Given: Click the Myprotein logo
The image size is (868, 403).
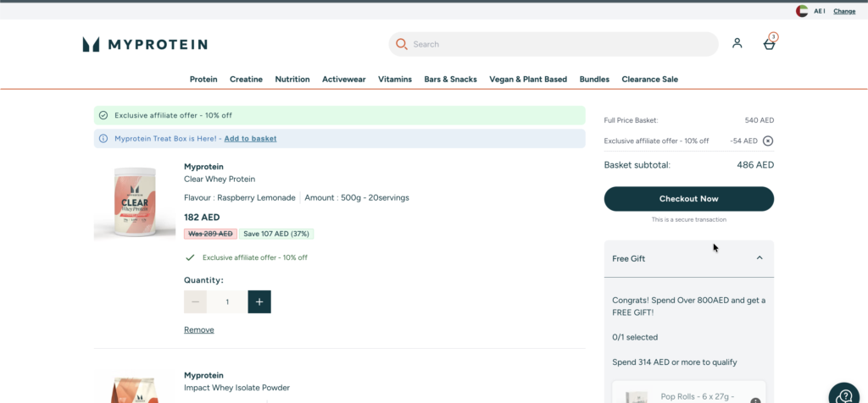Looking at the screenshot, I should 145,44.
